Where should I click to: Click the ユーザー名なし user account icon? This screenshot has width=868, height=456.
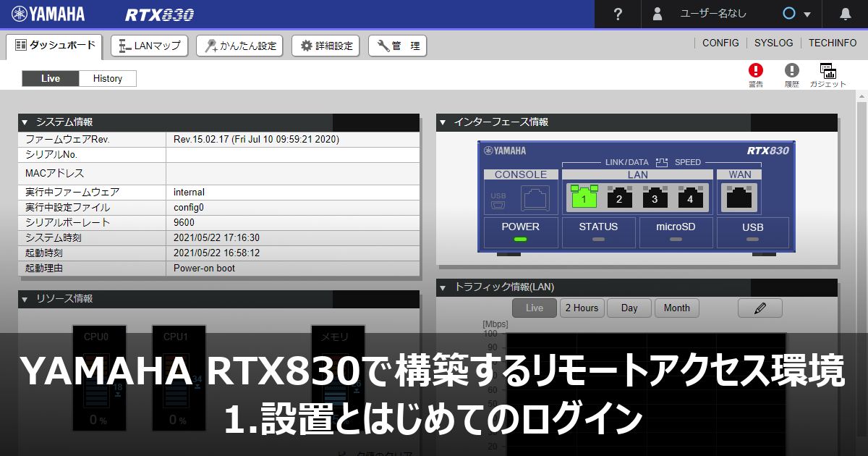(658, 14)
